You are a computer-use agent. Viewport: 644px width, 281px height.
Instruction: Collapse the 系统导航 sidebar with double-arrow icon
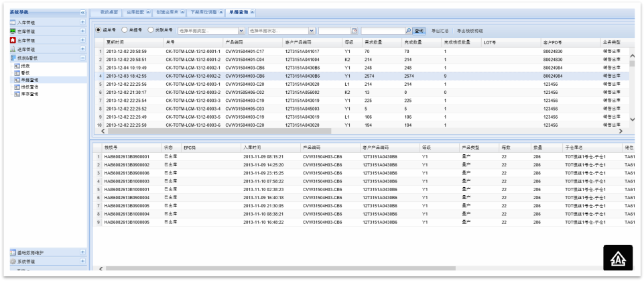[x=82, y=13]
